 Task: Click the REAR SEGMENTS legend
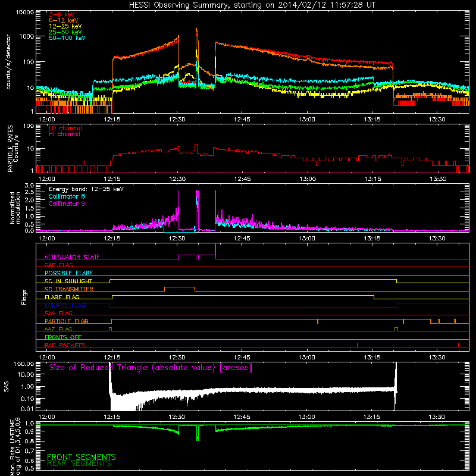79,464
